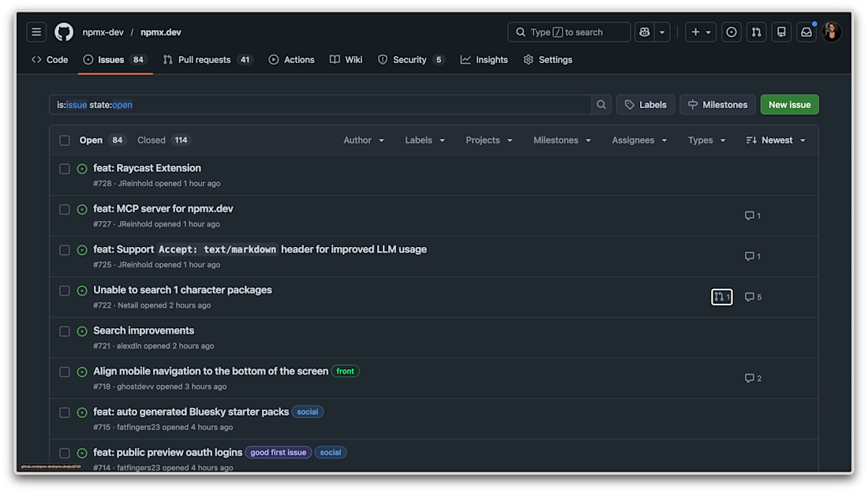Show the Open 84 issues
This screenshot has height=493, width=868.
tap(103, 140)
